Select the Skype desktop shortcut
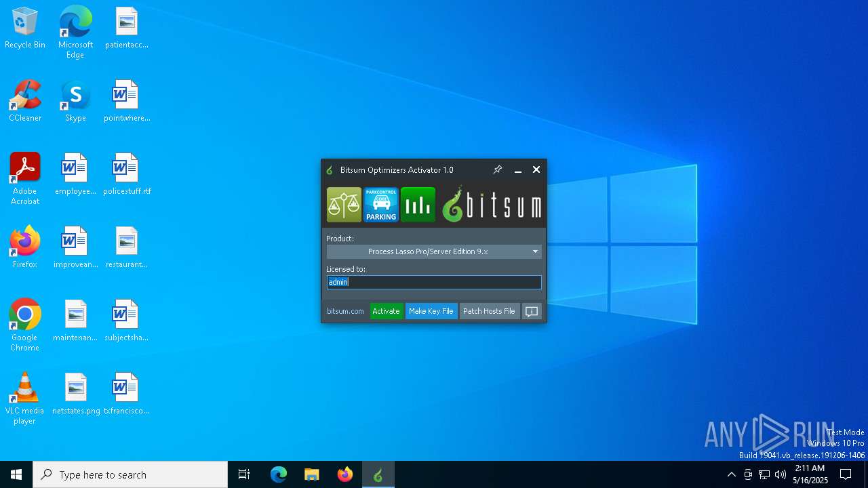This screenshot has width=868, height=488. click(75, 102)
